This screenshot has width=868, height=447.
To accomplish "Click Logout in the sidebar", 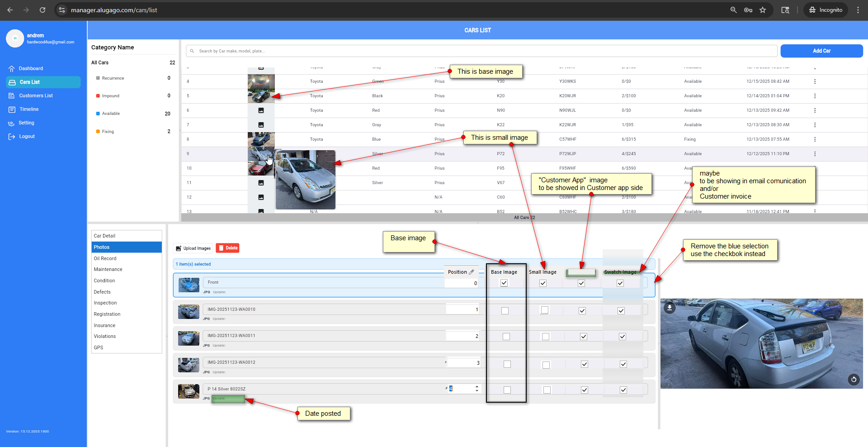I will tap(27, 137).
